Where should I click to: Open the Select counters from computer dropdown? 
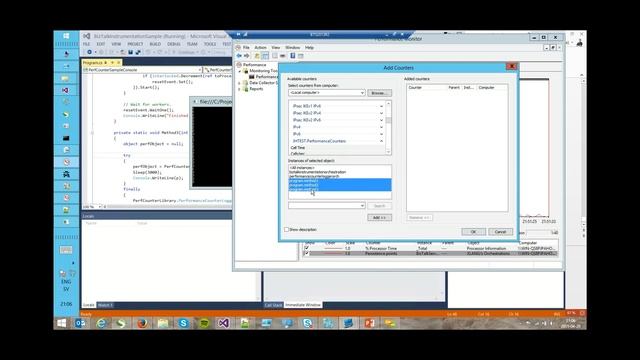tap(362, 93)
